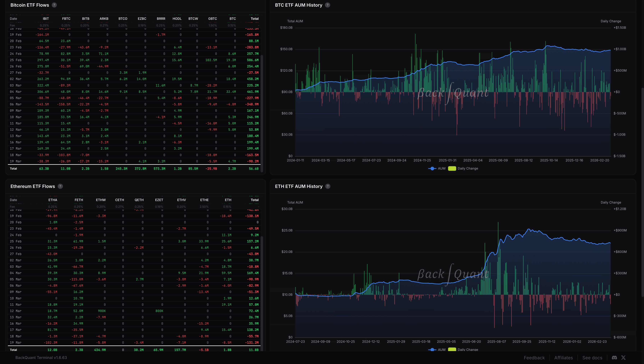Image resolution: width=644 pixels, height=364 pixels.
Task: Open the See docs link
Action: pyautogui.click(x=592, y=358)
